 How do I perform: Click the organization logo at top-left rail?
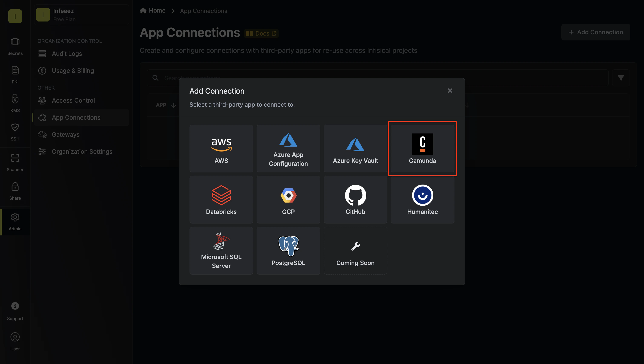coord(15,16)
